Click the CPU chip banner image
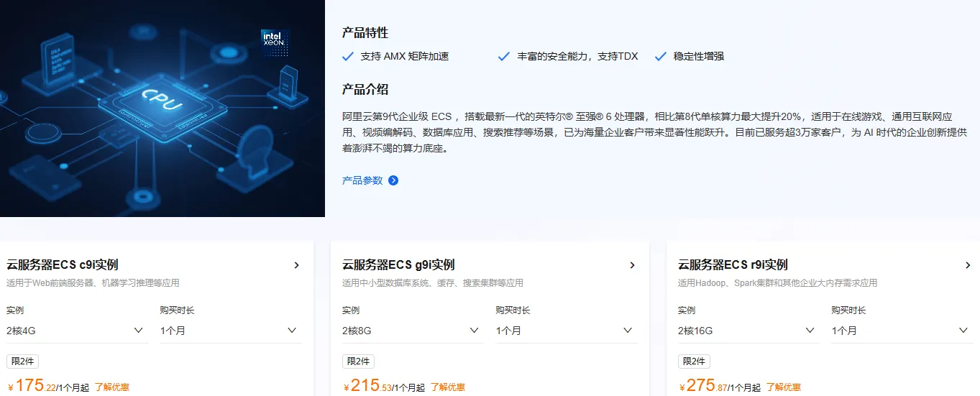The width and height of the screenshot is (980, 396). point(162,109)
